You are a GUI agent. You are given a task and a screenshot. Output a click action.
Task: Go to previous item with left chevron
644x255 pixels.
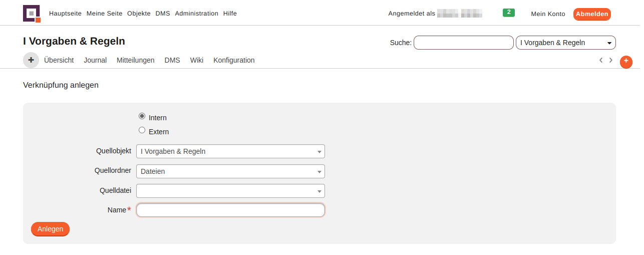[x=600, y=60]
